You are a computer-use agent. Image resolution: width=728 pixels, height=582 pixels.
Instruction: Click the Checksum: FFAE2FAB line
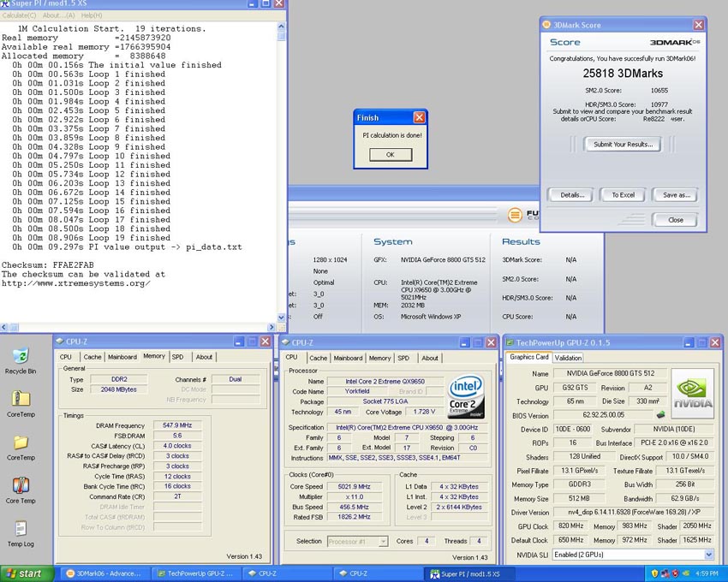pos(48,265)
